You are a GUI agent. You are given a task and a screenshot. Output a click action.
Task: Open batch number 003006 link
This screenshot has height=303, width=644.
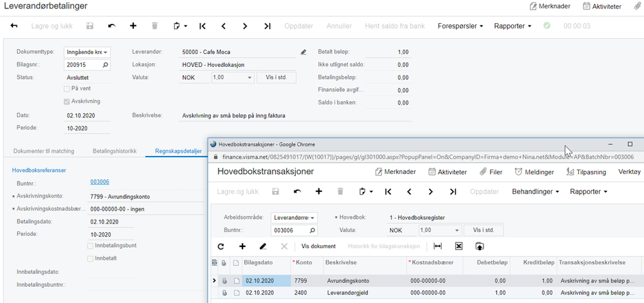pos(99,182)
